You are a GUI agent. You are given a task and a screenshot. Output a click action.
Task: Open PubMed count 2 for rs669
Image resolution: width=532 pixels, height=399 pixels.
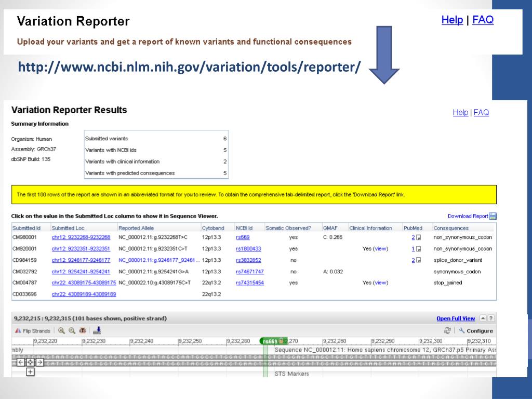(413, 237)
